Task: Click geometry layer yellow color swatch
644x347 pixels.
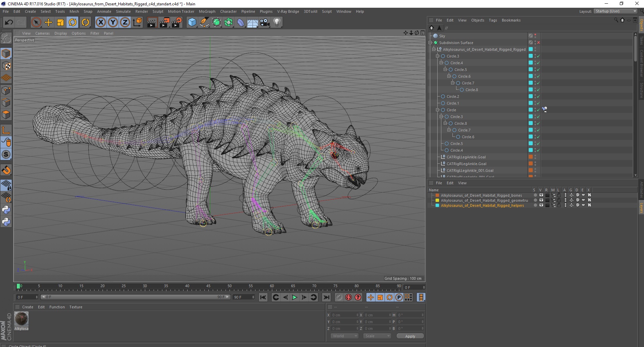Action: pyautogui.click(x=437, y=200)
